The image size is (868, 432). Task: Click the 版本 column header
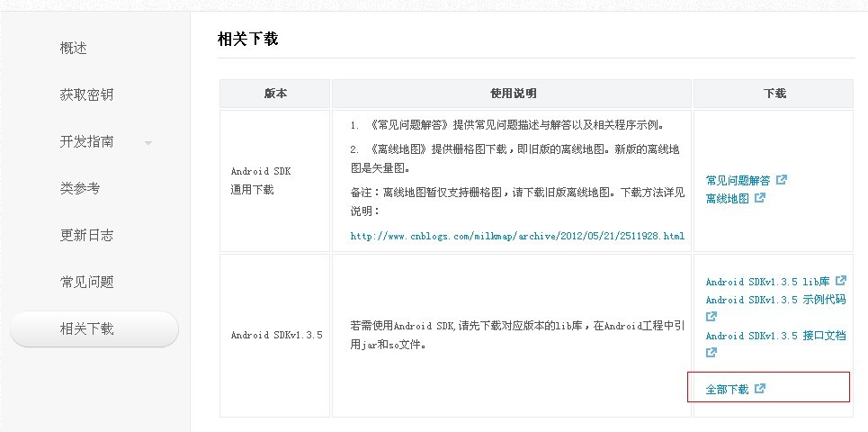[x=275, y=94]
